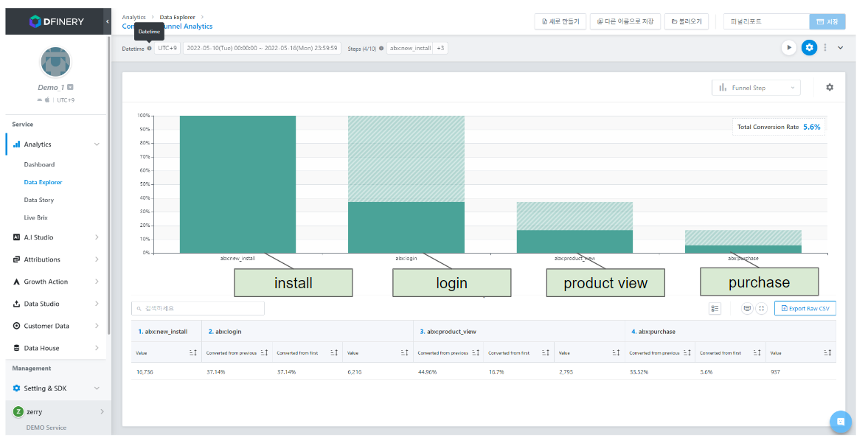Sort abx:login Converted from previous column
868x443 pixels.
pyautogui.click(x=264, y=353)
